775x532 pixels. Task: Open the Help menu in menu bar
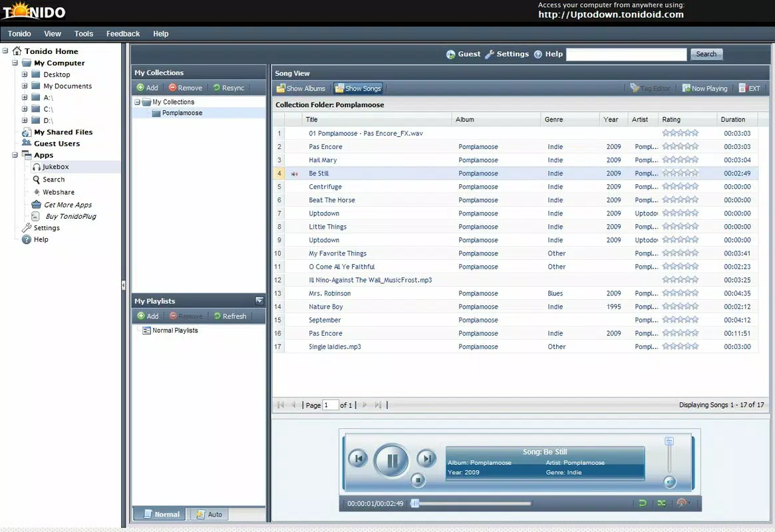coord(160,34)
